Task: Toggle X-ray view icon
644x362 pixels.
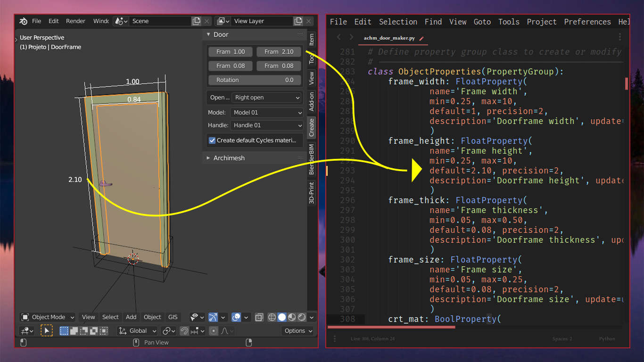Action: tap(259, 317)
